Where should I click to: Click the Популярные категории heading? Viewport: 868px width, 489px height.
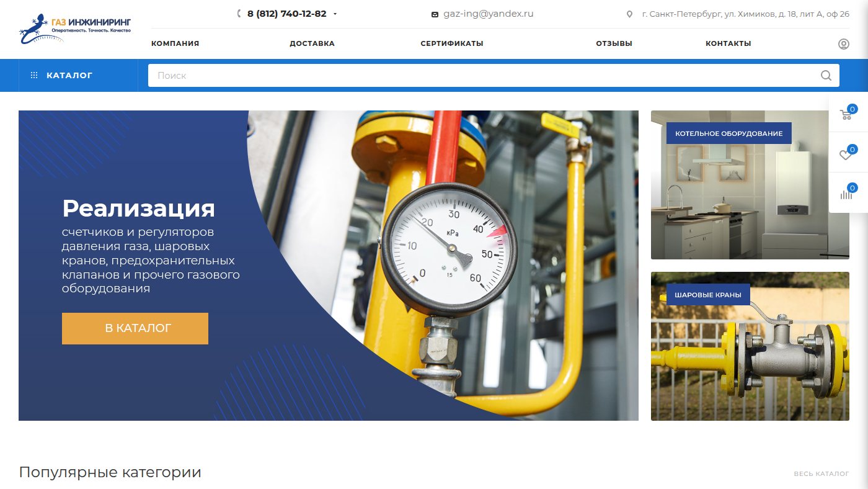[x=110, y=472]
